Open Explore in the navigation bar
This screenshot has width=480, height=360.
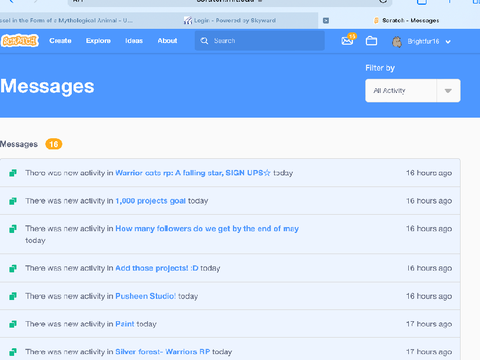click(x=98, y=41)
